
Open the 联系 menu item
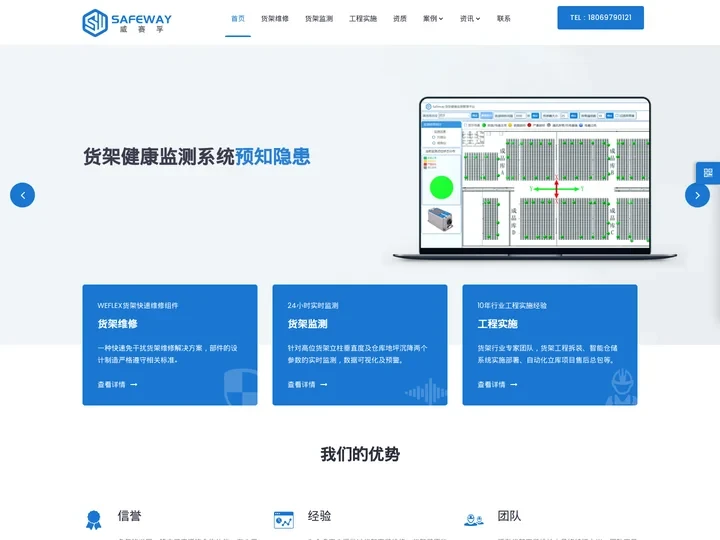(x=504, y=18)
